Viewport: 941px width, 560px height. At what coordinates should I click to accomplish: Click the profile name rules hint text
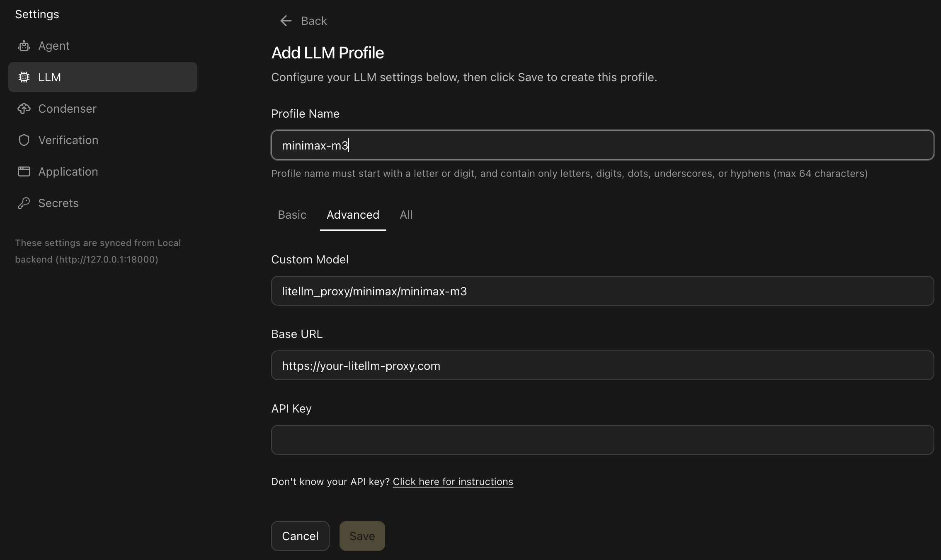569,173
